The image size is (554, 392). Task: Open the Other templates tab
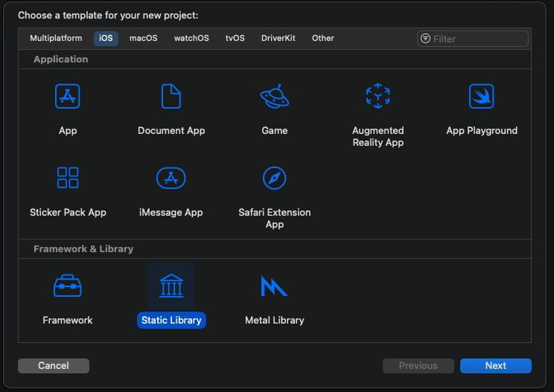[x=323, y=38]
